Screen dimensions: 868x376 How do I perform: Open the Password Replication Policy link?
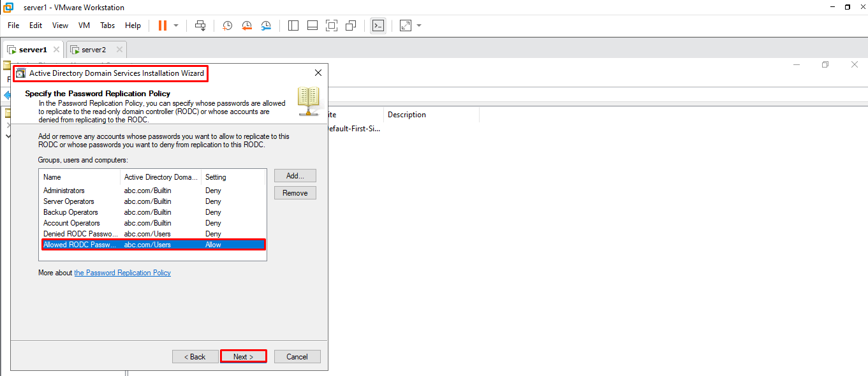point(122,273)
